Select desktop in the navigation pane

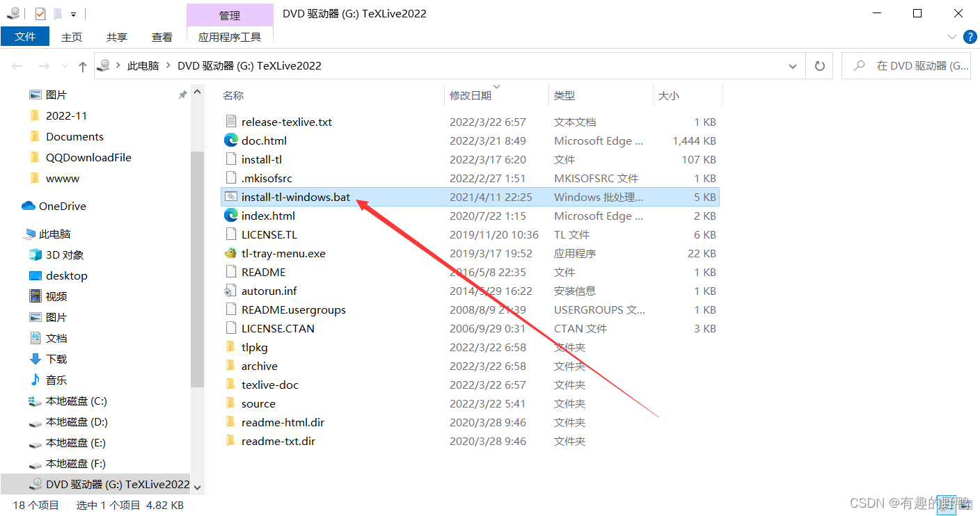[x=66, y=275]
